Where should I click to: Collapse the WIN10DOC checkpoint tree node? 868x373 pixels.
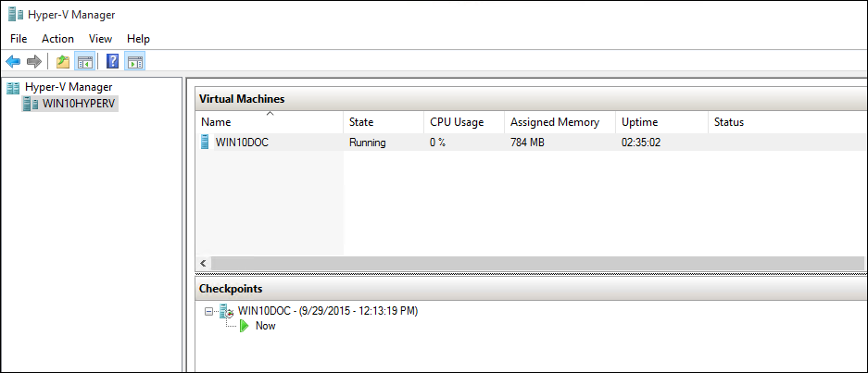pyautogui.click(x=209, y=312)
